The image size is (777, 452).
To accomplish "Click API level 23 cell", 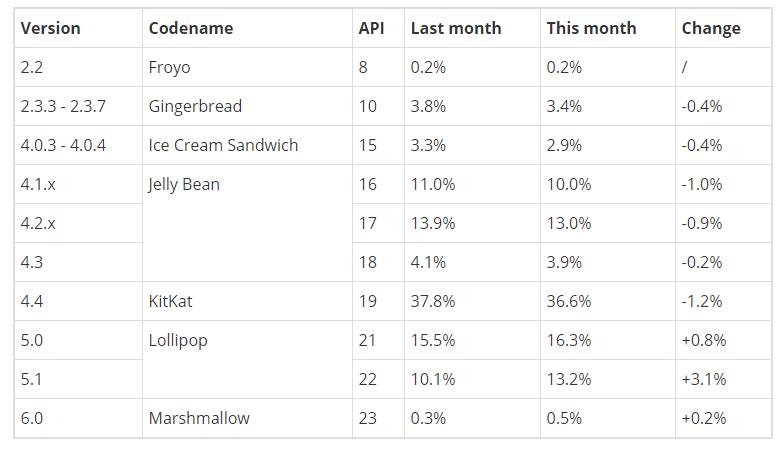I will coord(368,418).
